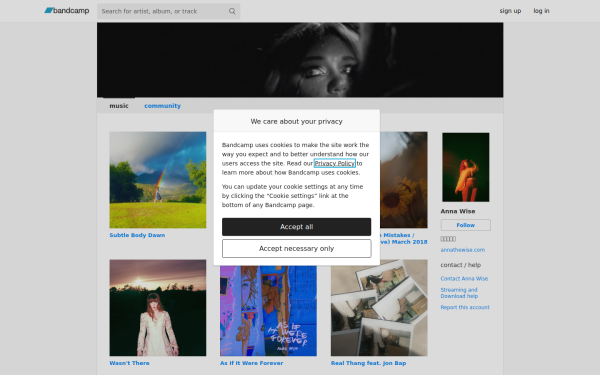Open Streaming and Download help link
This screenshot has width=600, height=375.
click(459, 293)
